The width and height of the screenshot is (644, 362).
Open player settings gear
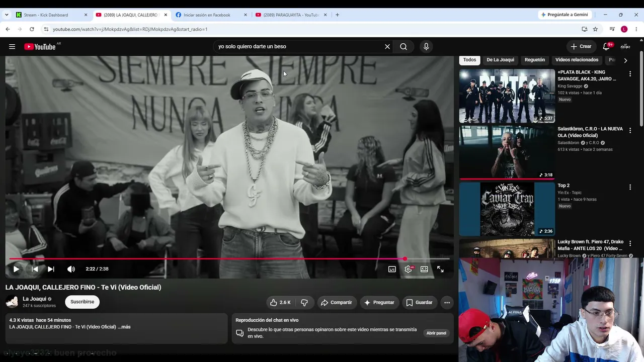click(408, 269)
